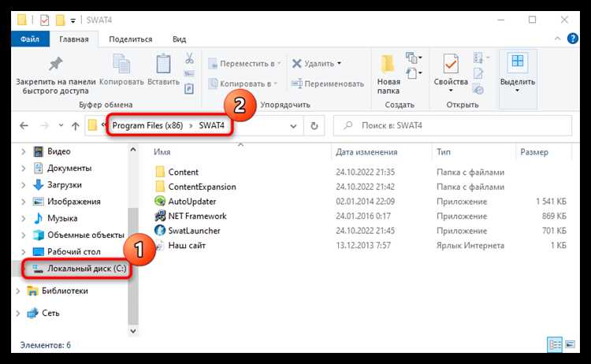The image size is (591, 364).
Task: Select the Наш сайт shortcut row
Action: (x=360, y=245)
